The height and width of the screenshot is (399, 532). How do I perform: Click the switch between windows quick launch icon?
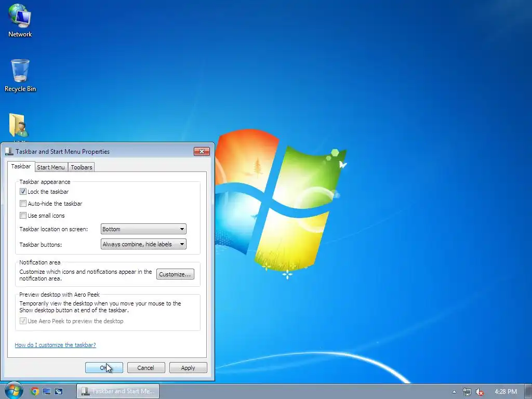click(x=58, y=391)
